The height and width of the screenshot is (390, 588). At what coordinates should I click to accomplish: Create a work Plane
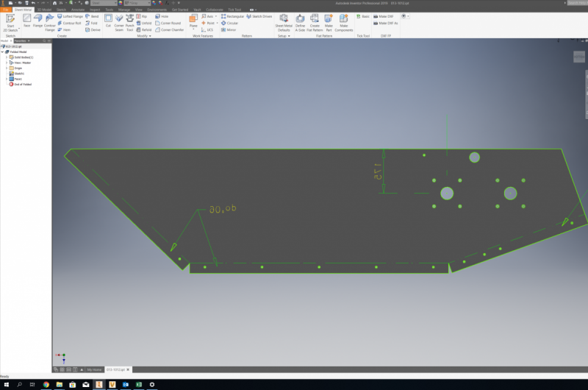(193, 21)
